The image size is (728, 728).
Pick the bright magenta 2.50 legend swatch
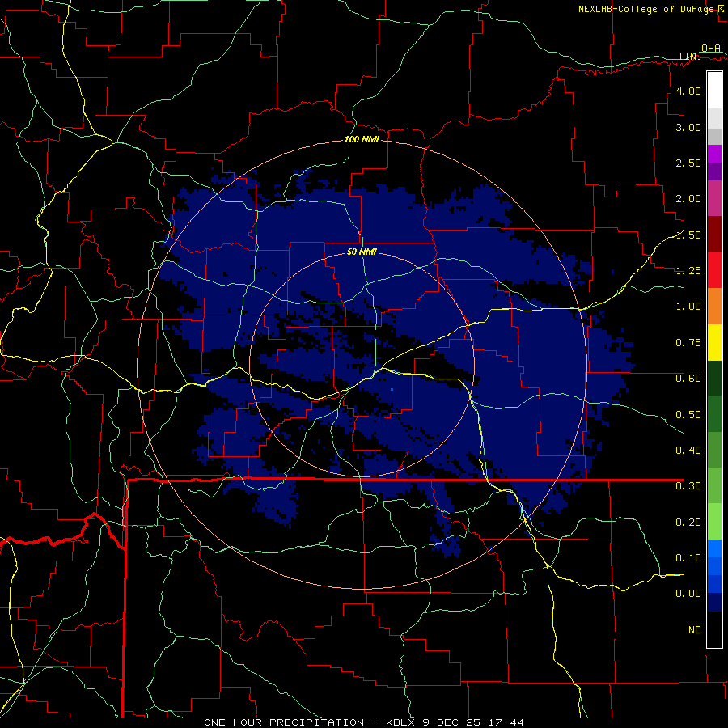[x=714, y=154]
